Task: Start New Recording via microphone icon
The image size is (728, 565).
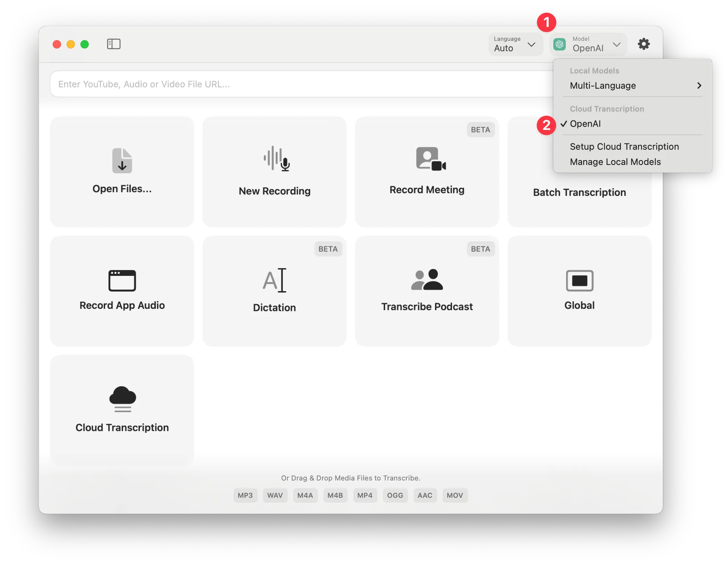Action: pyautogui.click(x=277, y=159)
